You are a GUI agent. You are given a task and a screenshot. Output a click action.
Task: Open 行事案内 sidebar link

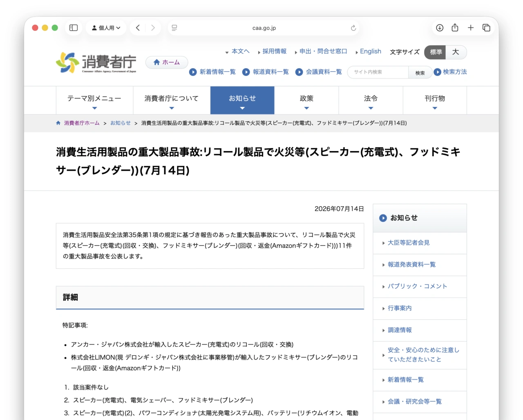[400, 308]
